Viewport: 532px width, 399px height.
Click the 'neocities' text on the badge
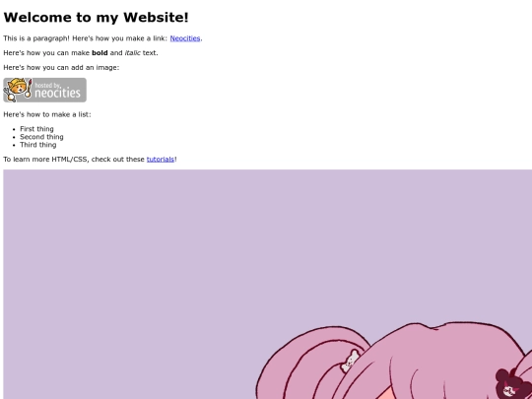pyautogui.click(x=58, y=93)
